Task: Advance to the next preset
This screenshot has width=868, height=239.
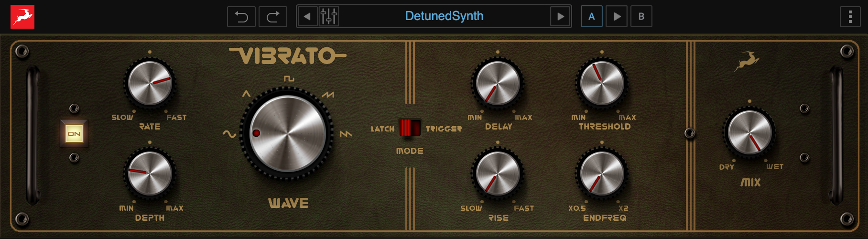Action: click(x=560, y=16)
